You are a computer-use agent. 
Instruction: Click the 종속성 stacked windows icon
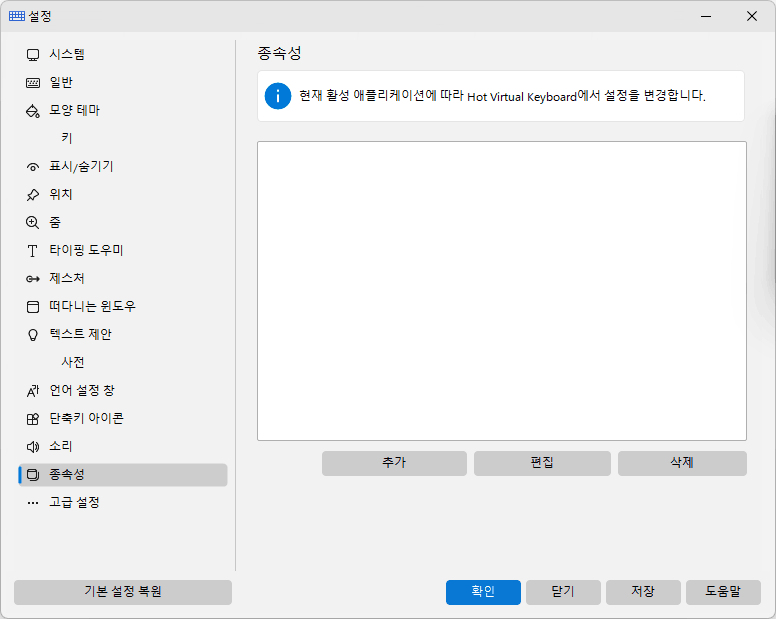(33, 475)
